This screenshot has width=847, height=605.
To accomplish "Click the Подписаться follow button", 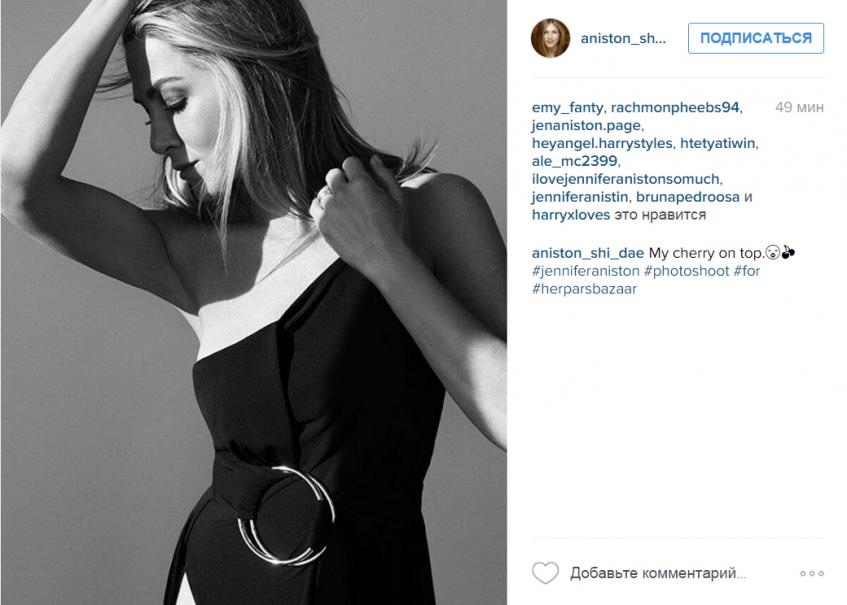I will [x=756, y=38].
